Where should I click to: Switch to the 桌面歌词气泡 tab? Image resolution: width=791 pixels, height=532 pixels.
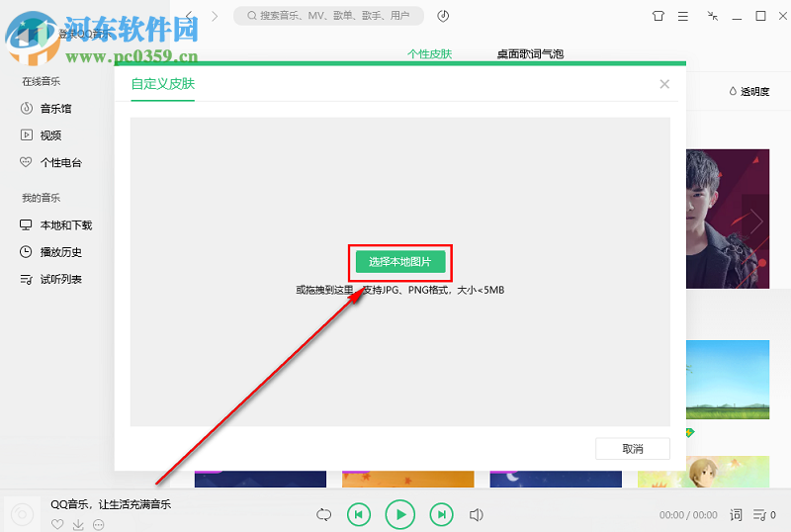point(530,54)
